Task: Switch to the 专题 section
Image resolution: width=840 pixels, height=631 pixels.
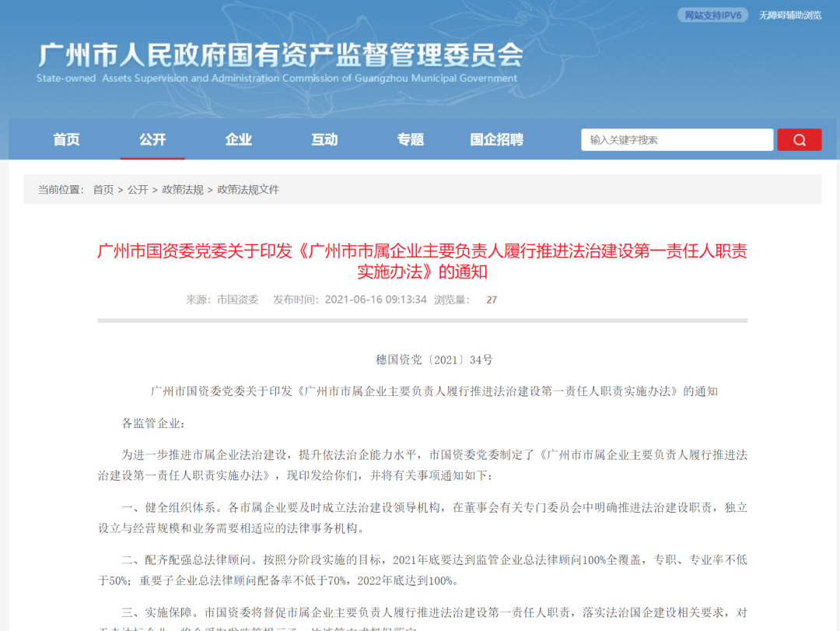Action: tap(411, 140)
